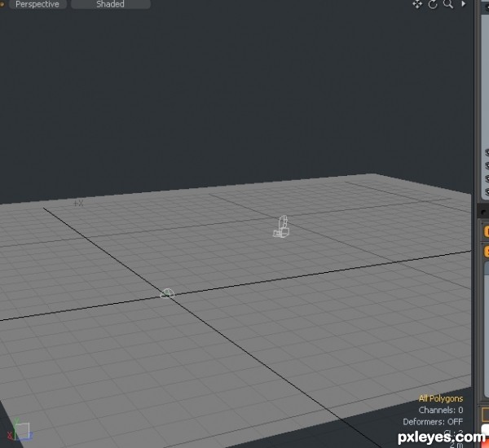Click the rotate viewport circular arrow icon
The height and width of the screenshot is (448, 489).
[x=433, y=4]
